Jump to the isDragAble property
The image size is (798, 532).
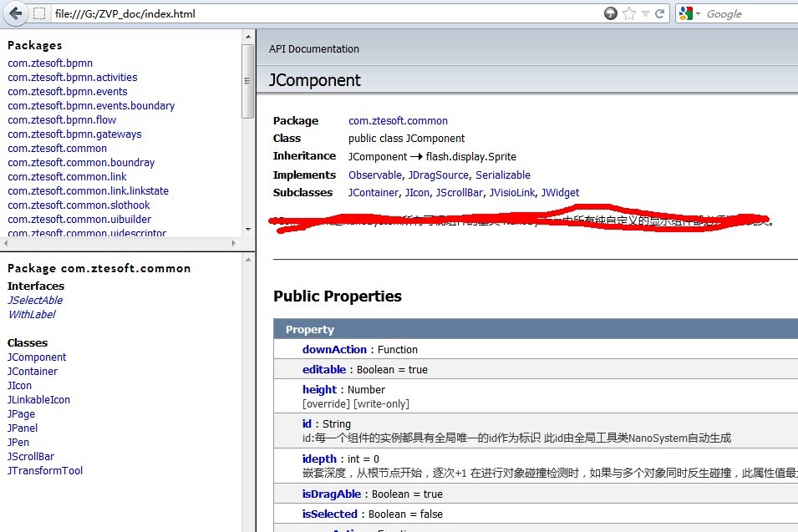331,494
